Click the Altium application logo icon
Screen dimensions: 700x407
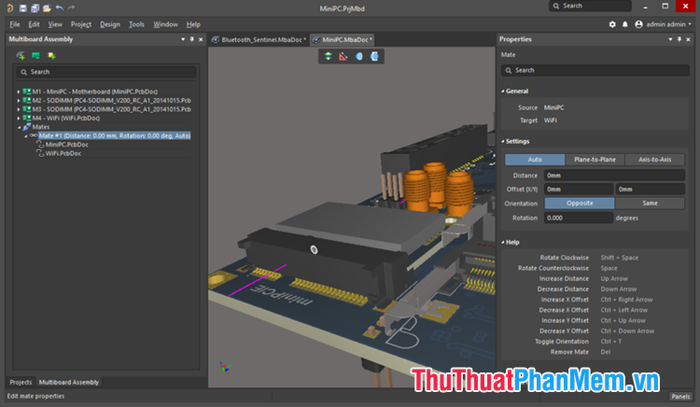point(10,8)
